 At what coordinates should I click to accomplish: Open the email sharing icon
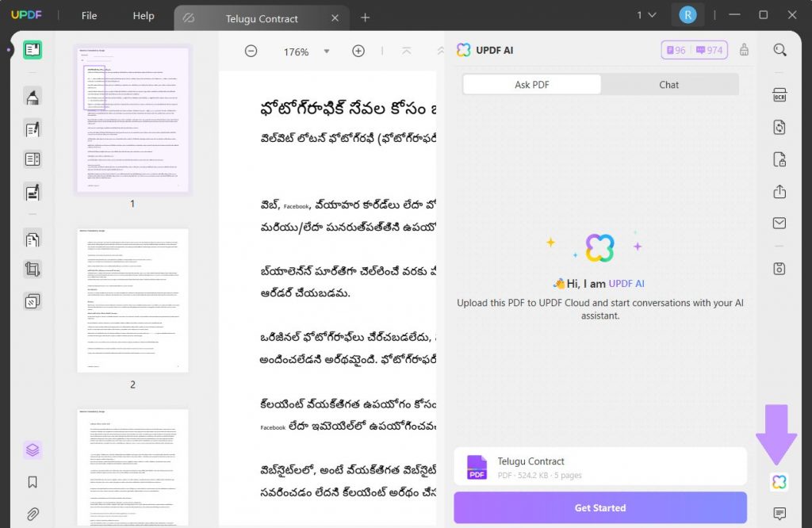pyautogui.click(x=779, y=223)
